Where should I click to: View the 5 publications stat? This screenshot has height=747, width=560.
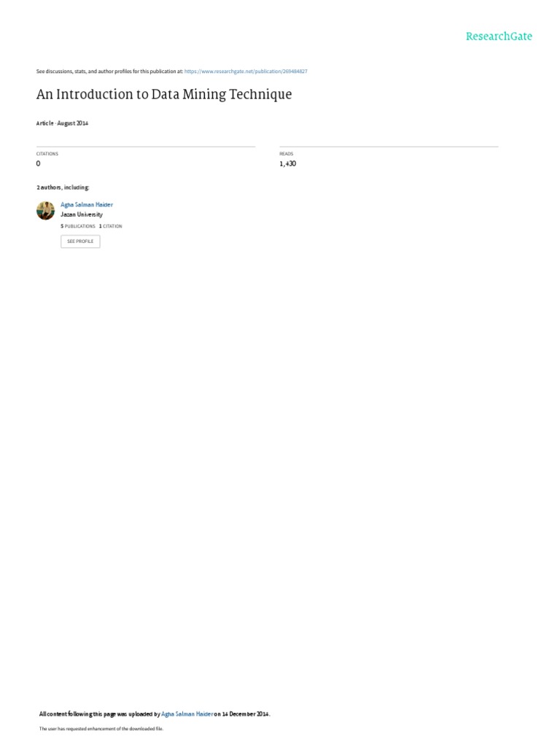[x=78, y=226]
